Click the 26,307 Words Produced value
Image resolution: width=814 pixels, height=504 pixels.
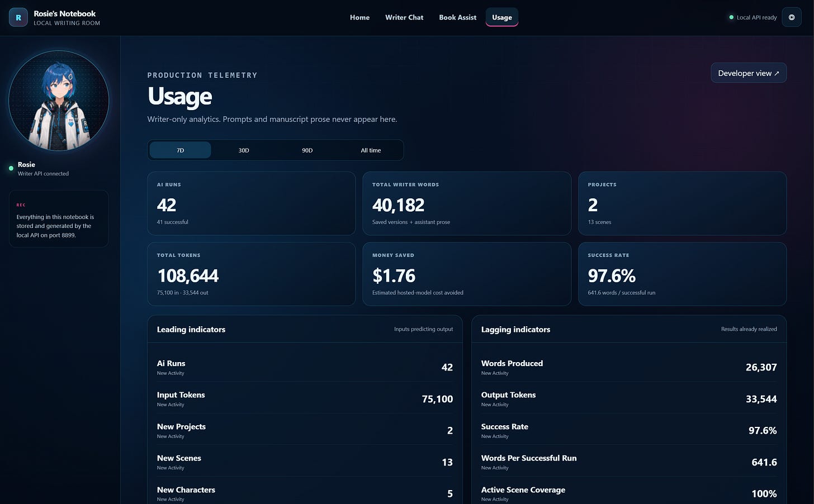(x=761, y=367)
